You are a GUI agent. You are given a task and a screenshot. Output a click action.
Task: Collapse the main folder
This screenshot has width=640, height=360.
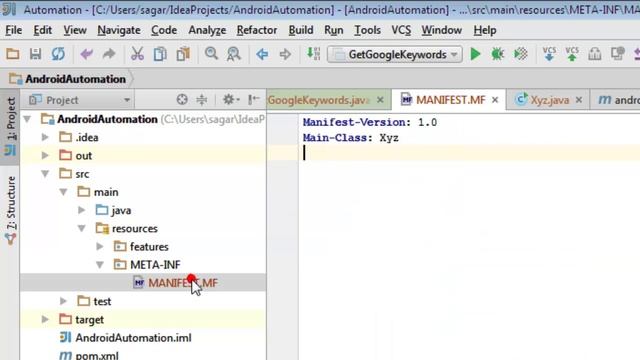coord(64,192)
